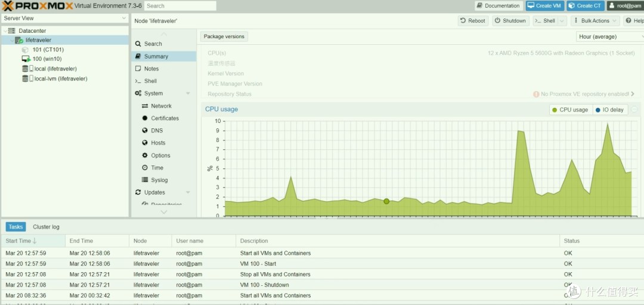
Task: Sort by the Status column header
Action: click(x=602, y=241)
